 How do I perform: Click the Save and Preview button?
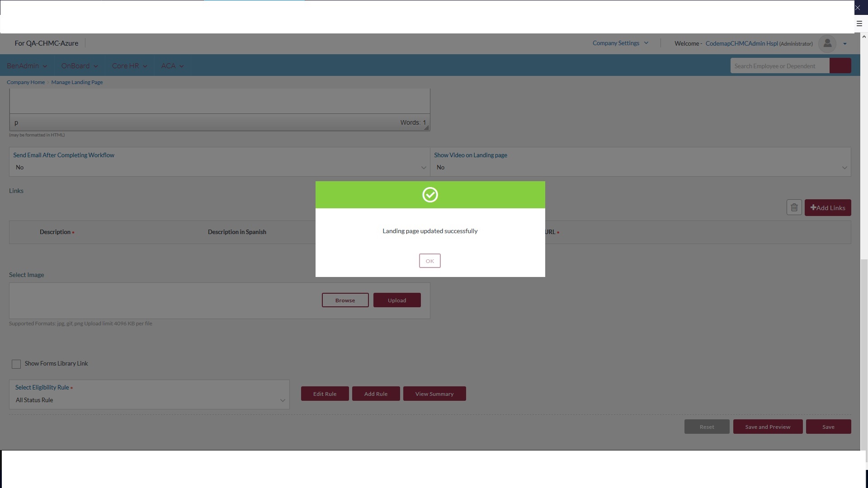pyautogui.click(x=767, y=427)
